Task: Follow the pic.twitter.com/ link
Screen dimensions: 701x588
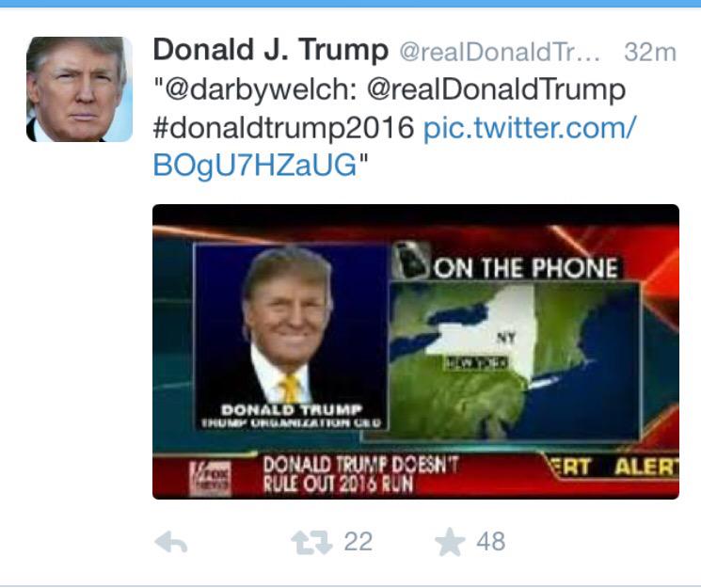Action: click(529, 128)
